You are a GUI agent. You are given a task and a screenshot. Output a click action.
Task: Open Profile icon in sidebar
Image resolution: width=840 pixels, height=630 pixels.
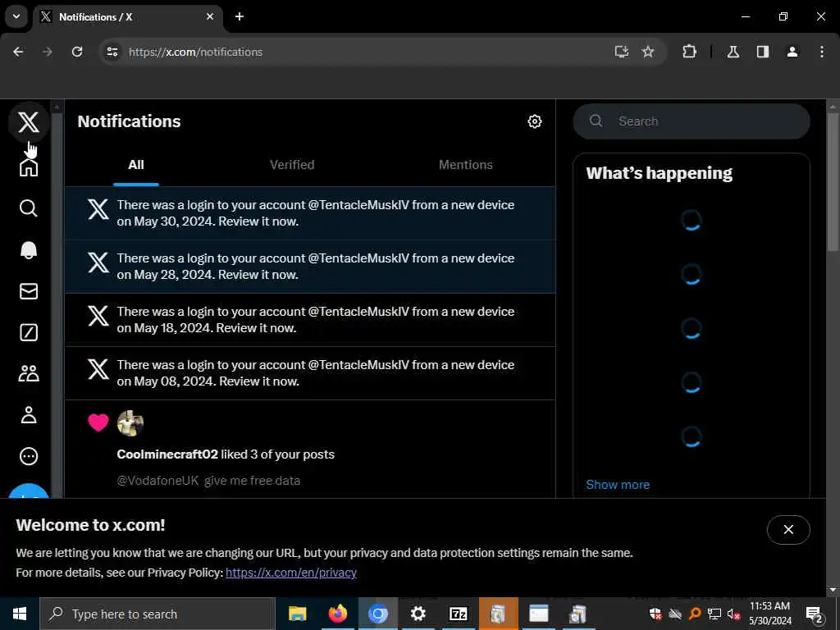29,414
